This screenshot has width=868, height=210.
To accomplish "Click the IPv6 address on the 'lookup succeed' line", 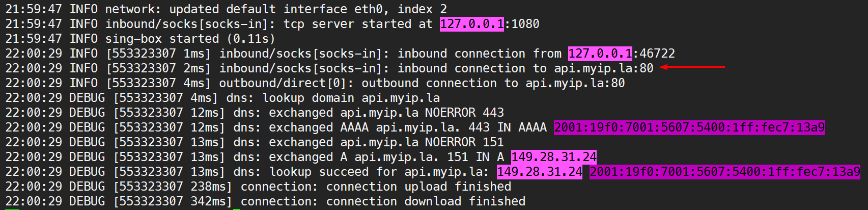I will pyautogui.click(x=724, y=172).
